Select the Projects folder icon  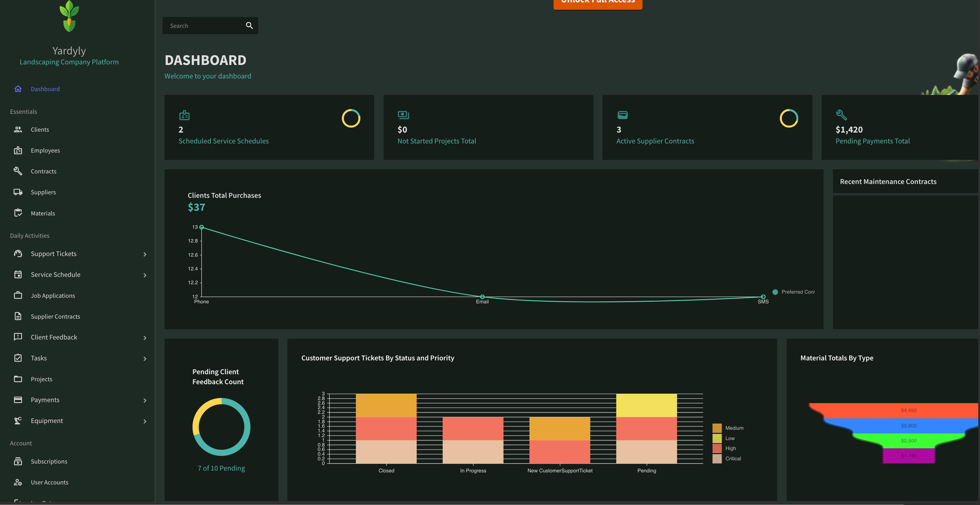[x=18, y=379]
